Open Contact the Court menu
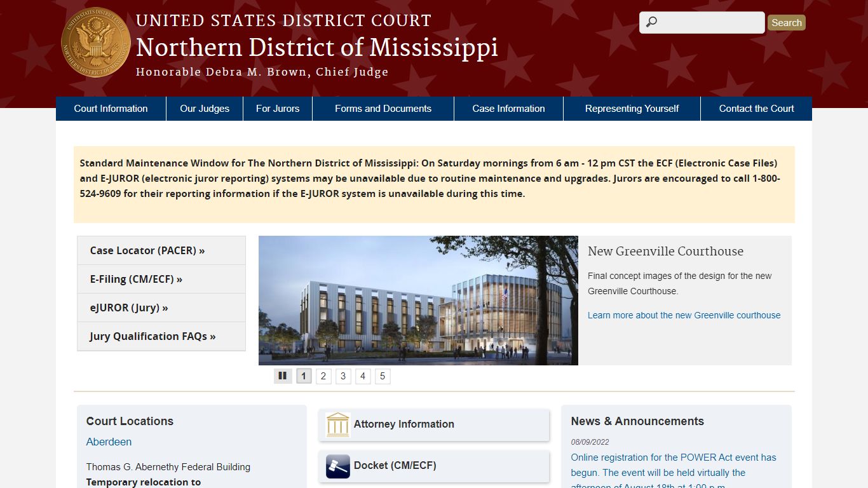 coord(756,109)
